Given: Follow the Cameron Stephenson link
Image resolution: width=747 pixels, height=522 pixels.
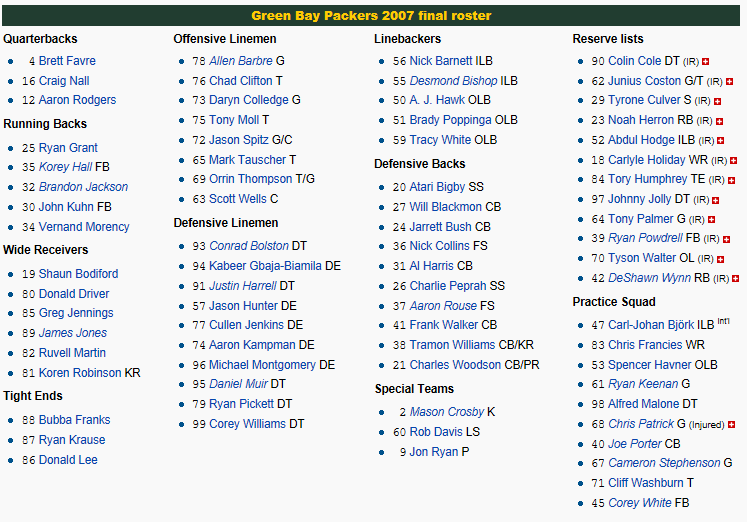Looking at the screenshot, I should pos(664,463).
